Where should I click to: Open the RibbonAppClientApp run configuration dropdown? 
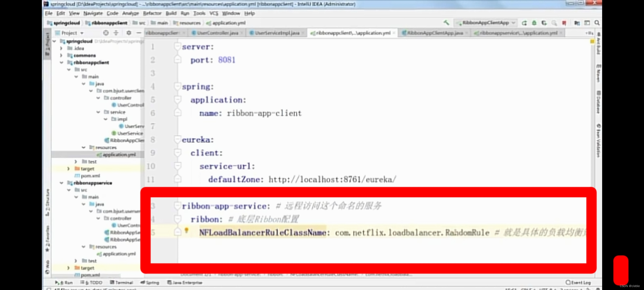tap(486, 23)
